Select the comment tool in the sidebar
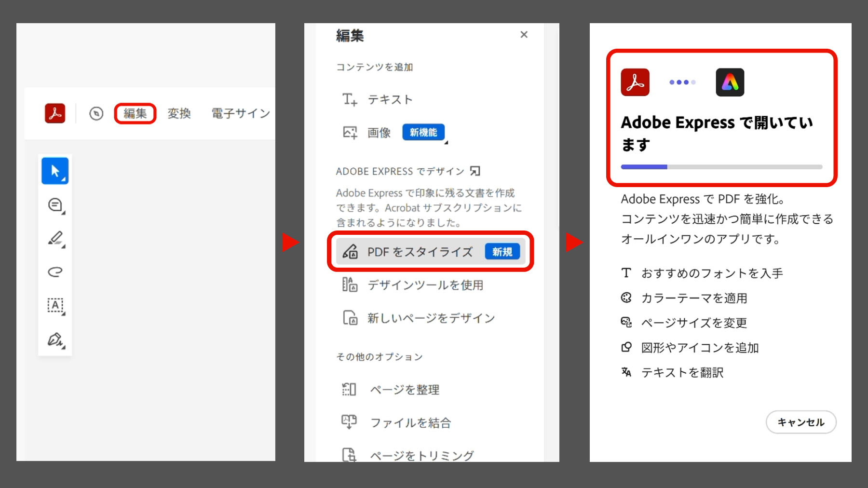This screenshot has height=488, width=868. [55, 205]
